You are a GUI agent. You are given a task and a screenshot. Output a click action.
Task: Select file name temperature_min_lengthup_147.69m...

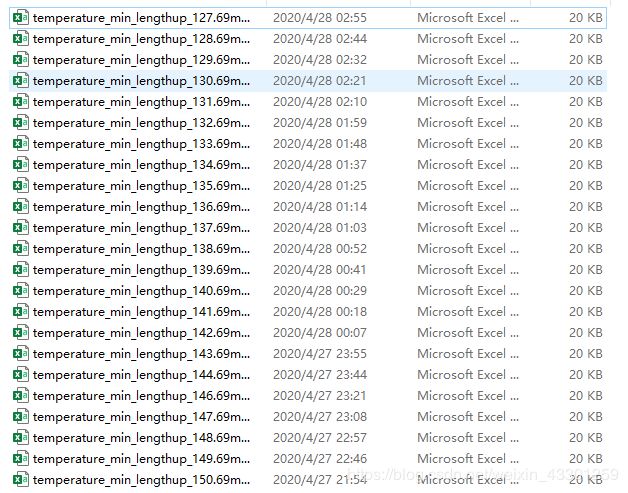click(x=141, y=417)
